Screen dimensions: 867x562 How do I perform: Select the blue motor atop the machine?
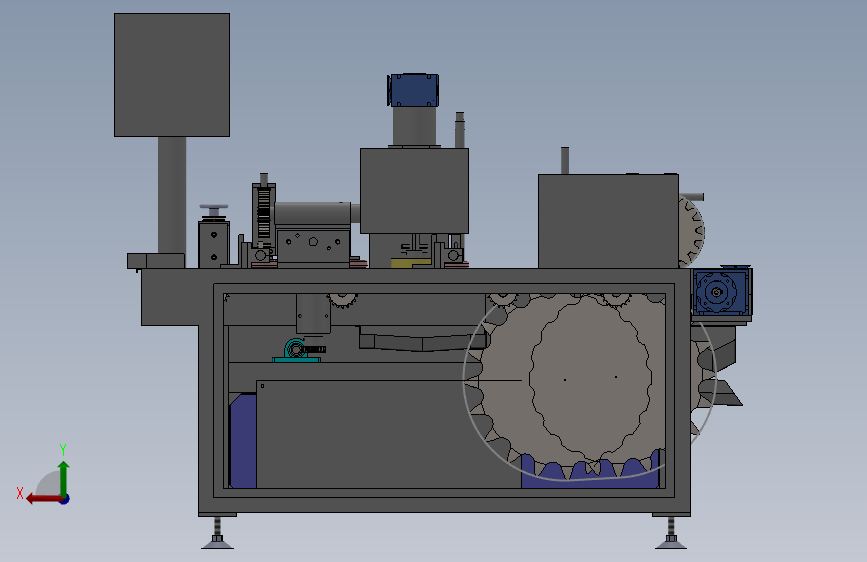pos(413,90)
